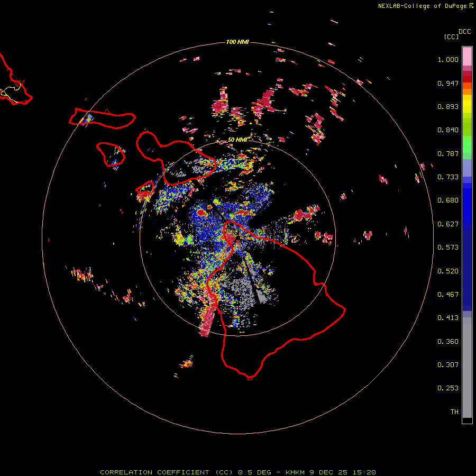
Task: Select the 0.307 legend value
Action: pyautogui.click(x=448, y=365)
